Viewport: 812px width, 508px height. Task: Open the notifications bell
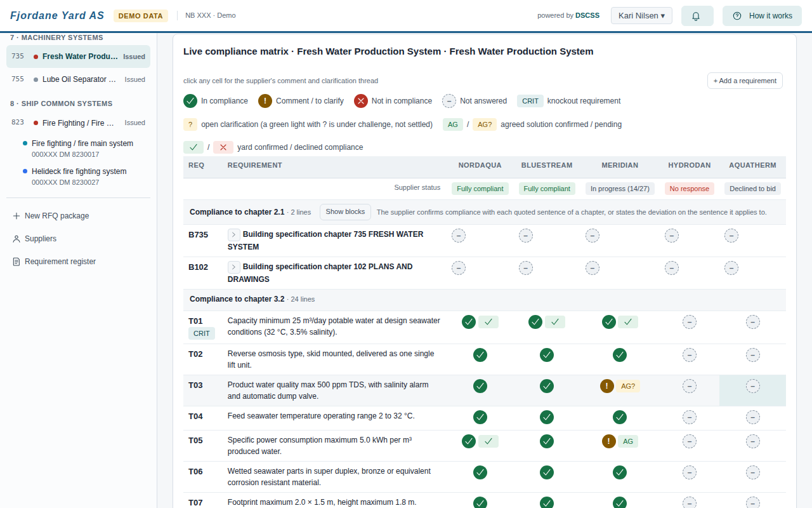tap(697, 16)
